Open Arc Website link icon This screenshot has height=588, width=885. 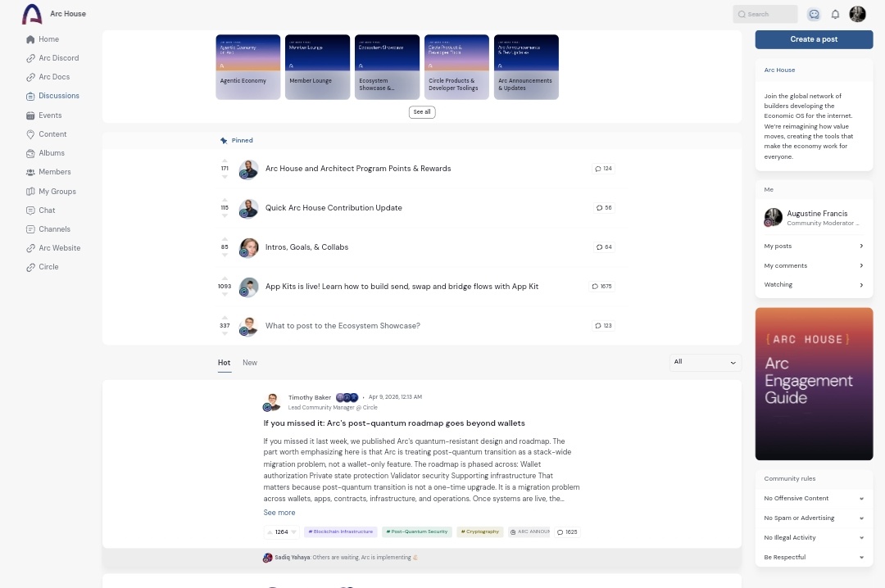pyautogui.click(x=30, y=248)
